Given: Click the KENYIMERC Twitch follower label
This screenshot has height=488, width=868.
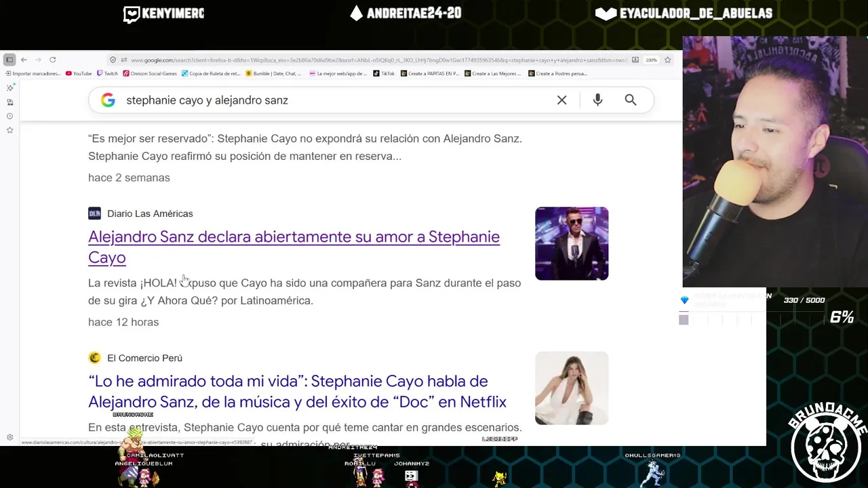Looking at the screenshot, I should click(163, 14).
